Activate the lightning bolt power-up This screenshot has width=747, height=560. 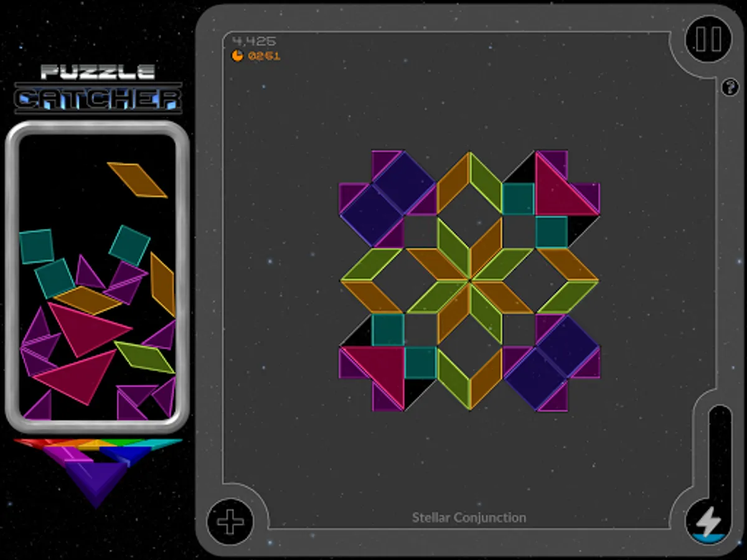pyautogui.click(x=708, y=521)
